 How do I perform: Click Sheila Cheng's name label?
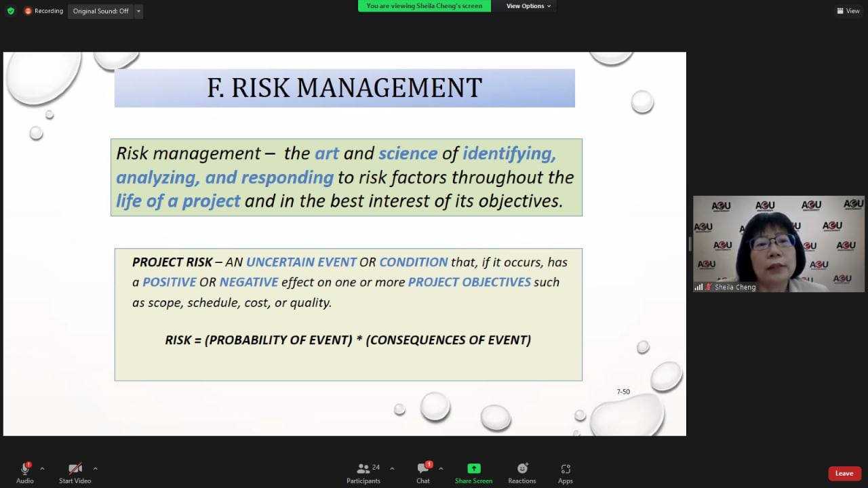click(735, 287)
